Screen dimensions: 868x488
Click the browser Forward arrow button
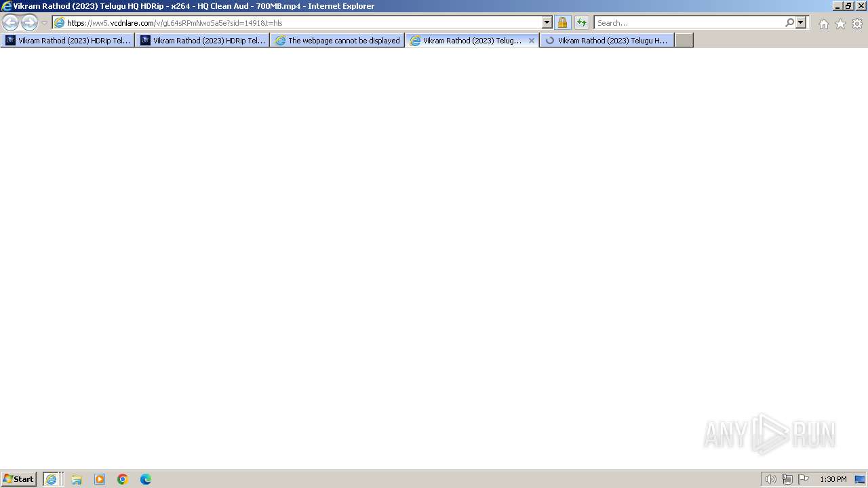tap(29, 22)
